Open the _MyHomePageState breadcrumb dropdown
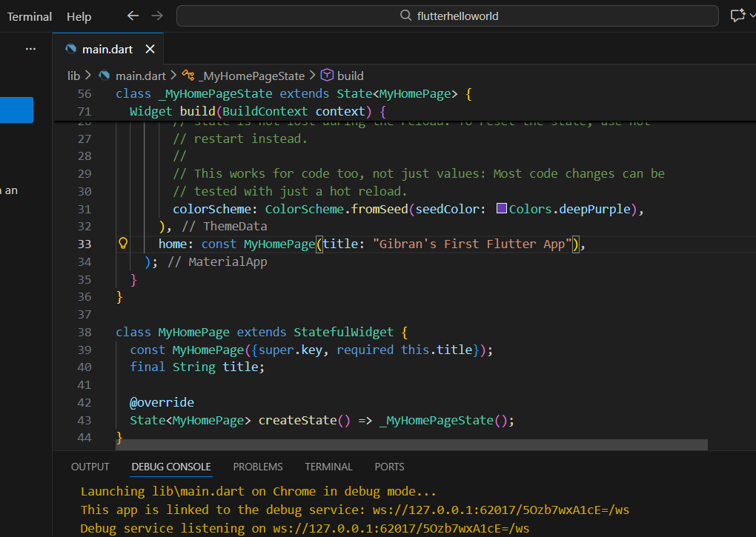This screenshot has width=756, height=537. coord(252,76)
